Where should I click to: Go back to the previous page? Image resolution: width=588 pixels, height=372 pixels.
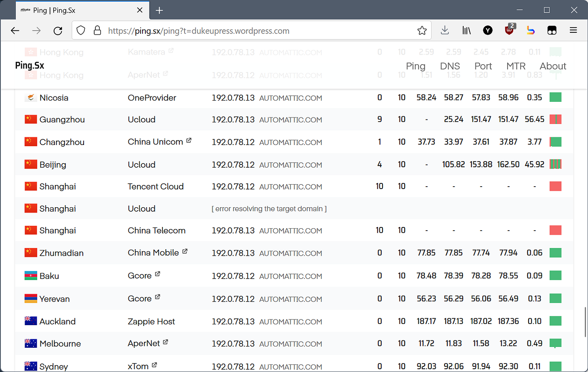coord(15,31)
